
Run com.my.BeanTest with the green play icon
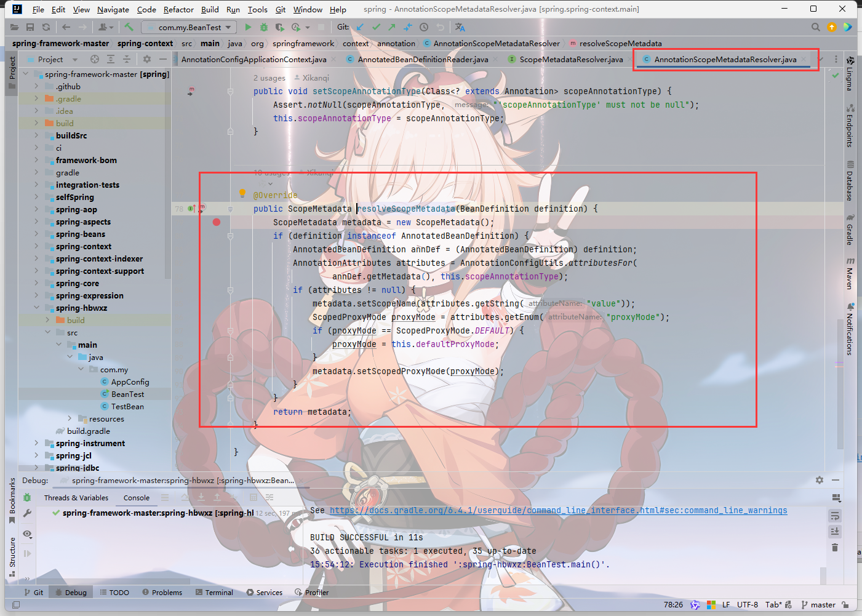(248, 27)
